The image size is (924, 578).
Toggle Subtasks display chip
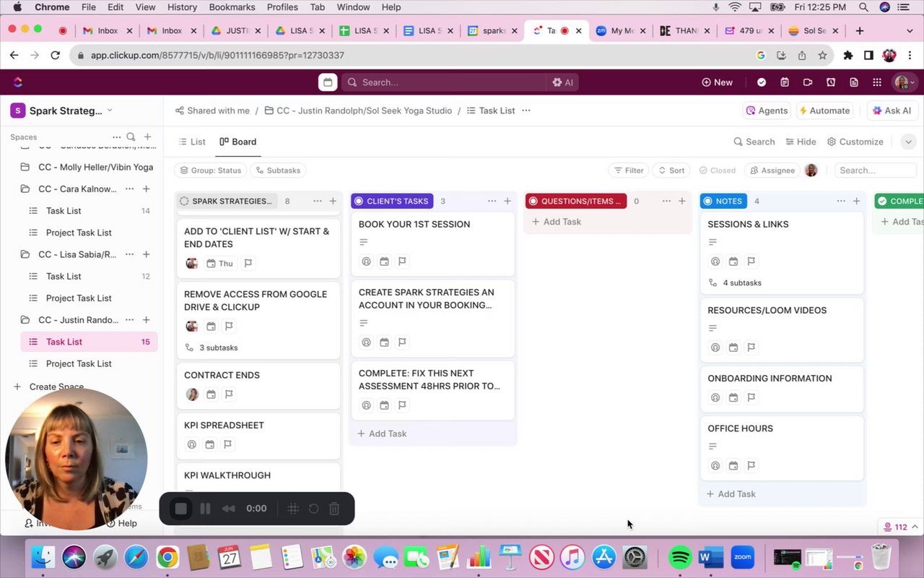(278, 171)
